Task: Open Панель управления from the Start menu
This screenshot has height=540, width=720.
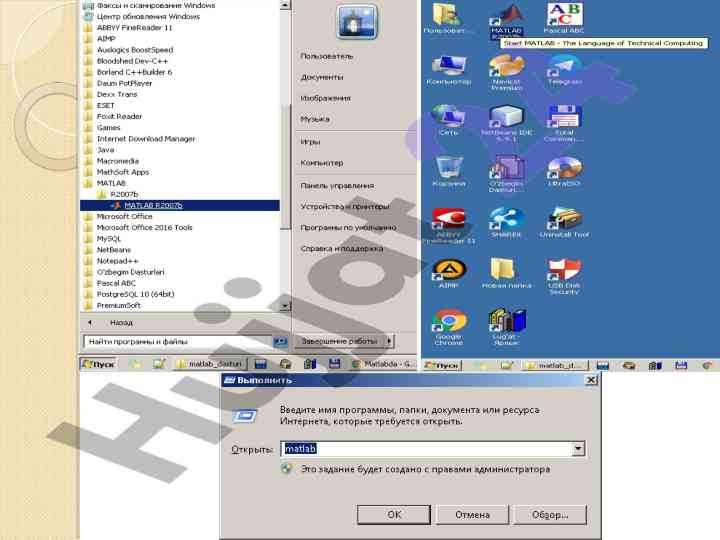Action: coord(337,185)
